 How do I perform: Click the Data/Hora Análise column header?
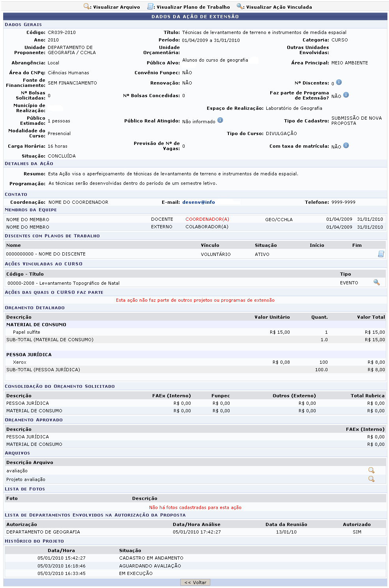coord(196,524)
